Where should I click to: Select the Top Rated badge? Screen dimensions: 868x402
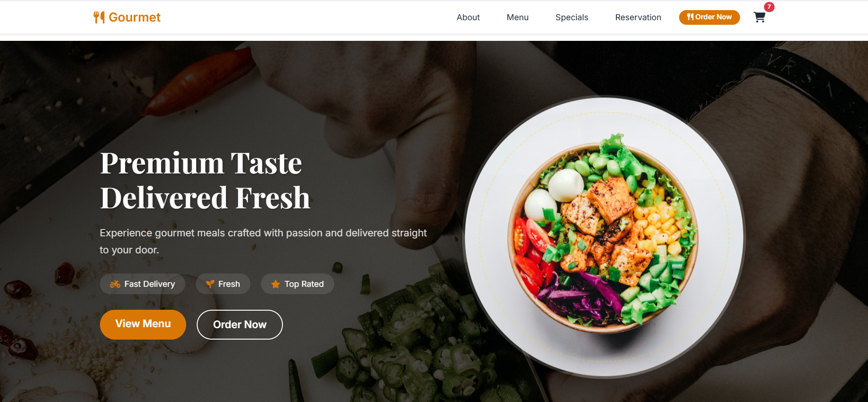[x=298, y=284]
